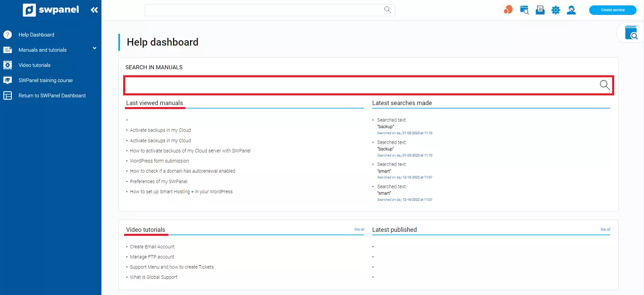The height and width of the screenshot is (295, 644).
Task: Open the browser window search icon in the header
Action: [524, 10]
